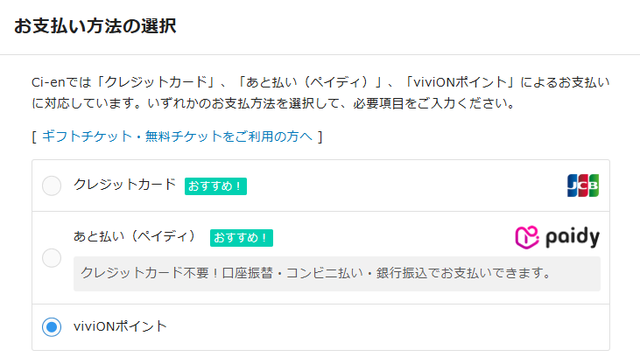Select the viviONポイント radio button
Viewport: 640px width, 364px height.
[x=52, y=327]
